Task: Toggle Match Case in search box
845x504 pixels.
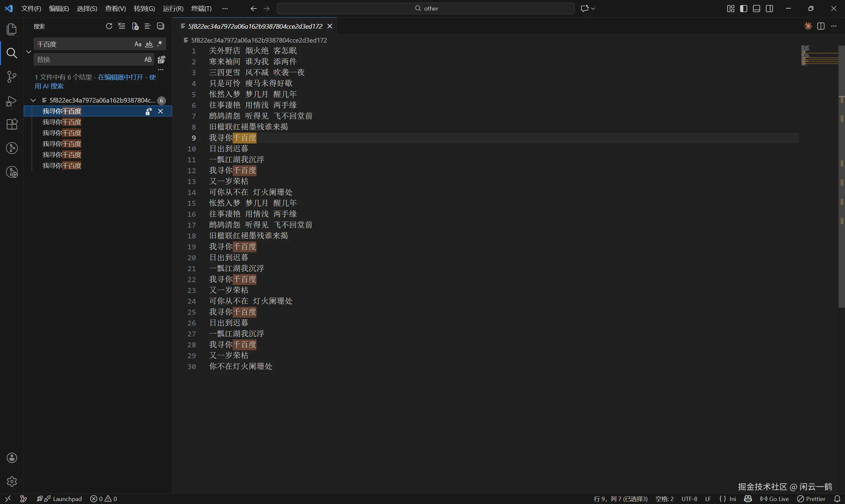Action: tap(138, 44)
